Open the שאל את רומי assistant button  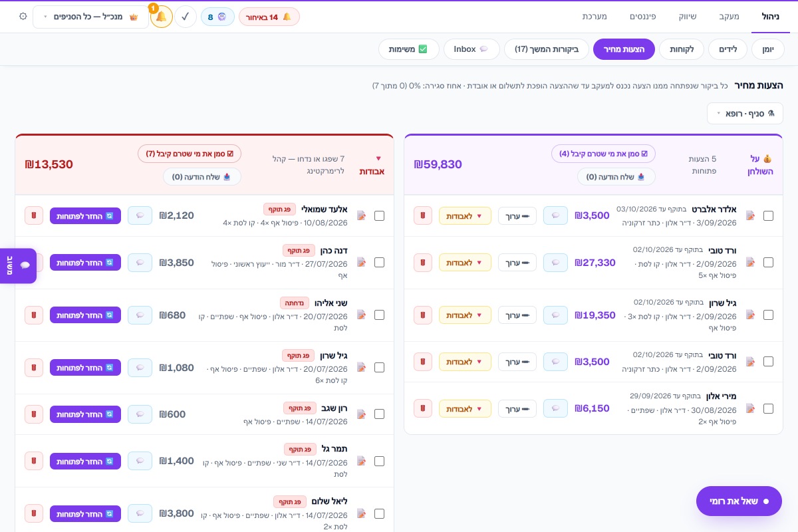click(739, 501)
